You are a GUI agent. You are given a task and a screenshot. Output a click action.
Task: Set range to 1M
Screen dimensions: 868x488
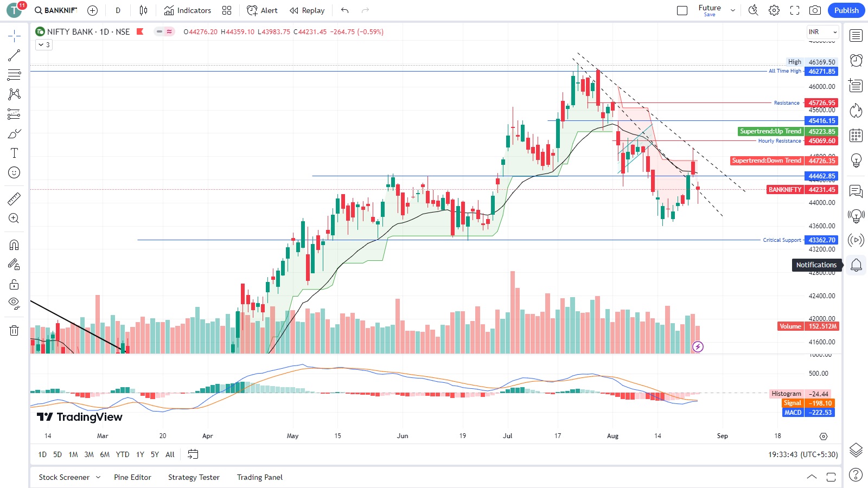(x=73, y=454)
